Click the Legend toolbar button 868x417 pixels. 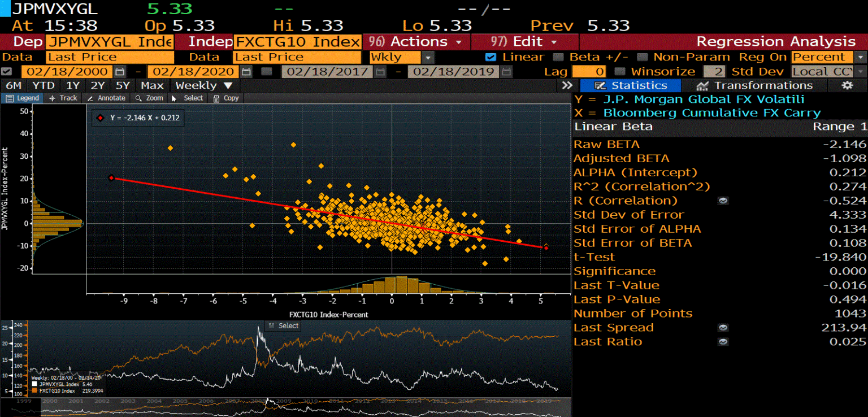[22, 98]
